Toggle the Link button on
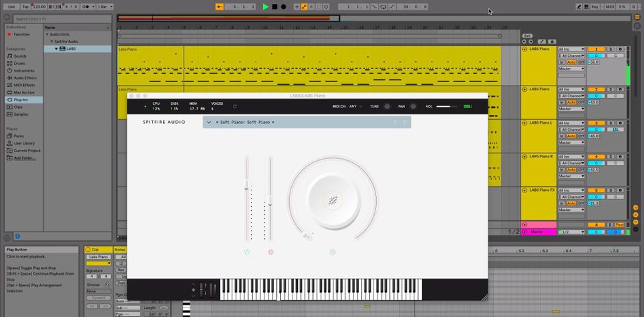Viewport: 644px width, 317px height. (x=11, y=7)
